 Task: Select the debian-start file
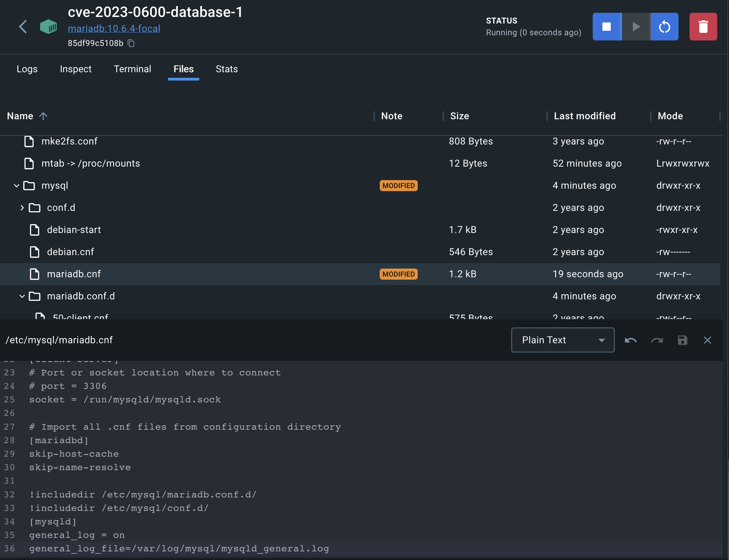pyautogui.click(x=74, y=230)
